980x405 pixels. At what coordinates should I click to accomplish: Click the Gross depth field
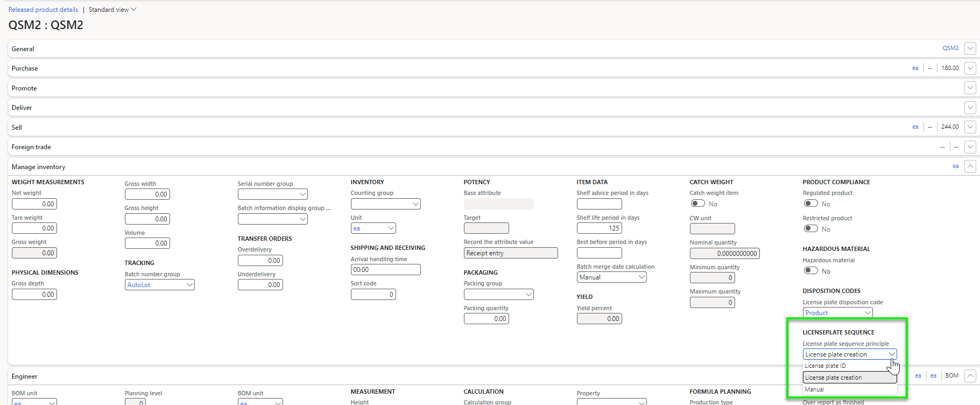tap(34, 295)
